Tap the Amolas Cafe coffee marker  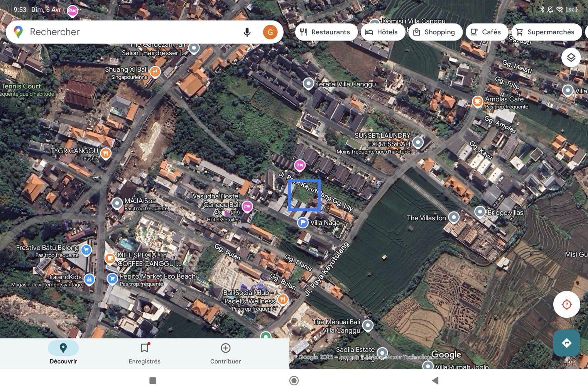477,101
